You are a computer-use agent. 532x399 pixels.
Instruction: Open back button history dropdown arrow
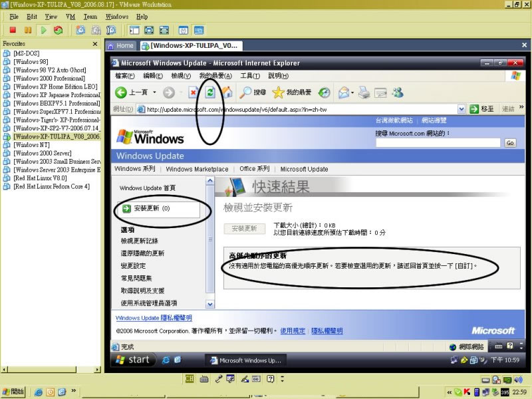pyautogui.click(x=154, y=92)
